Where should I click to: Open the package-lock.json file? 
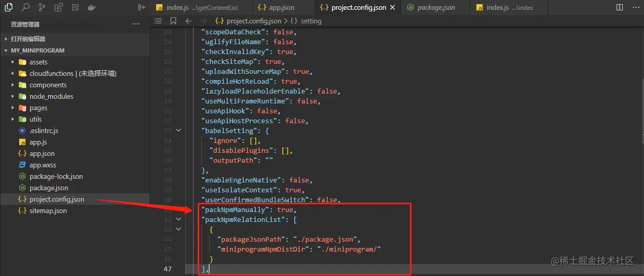(75, 176)
